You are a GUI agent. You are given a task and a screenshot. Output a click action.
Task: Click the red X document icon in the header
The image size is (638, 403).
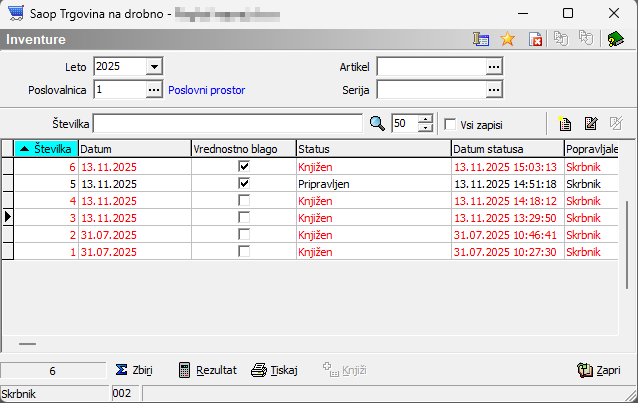click(x=535, y=39)
